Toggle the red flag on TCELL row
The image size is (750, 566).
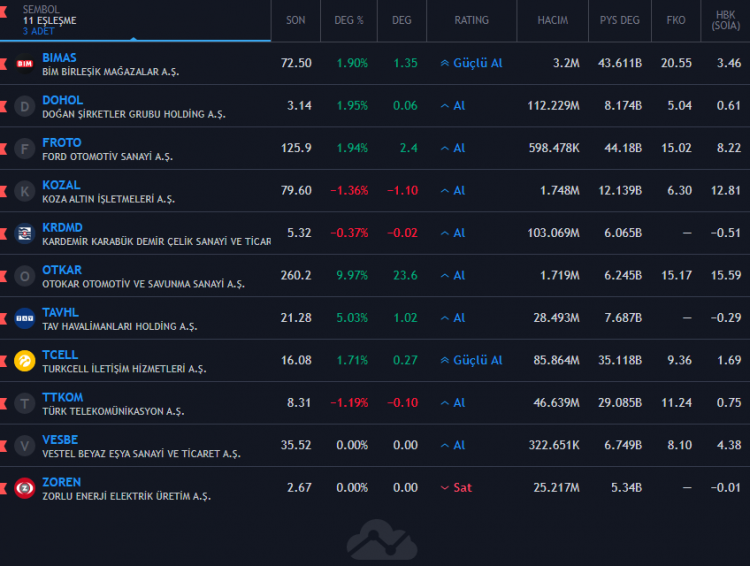click(x=3, y=361)
